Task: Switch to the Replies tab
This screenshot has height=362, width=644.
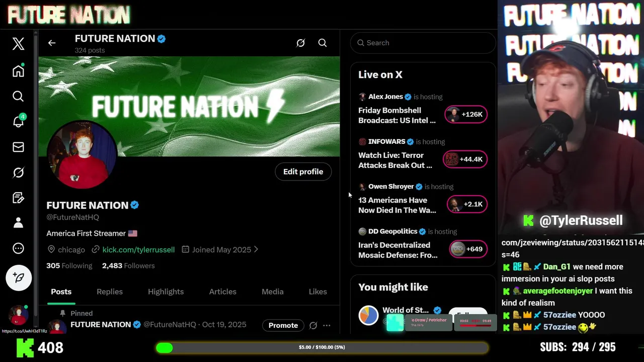Action: pyautogui.click(x=110, y=292)
